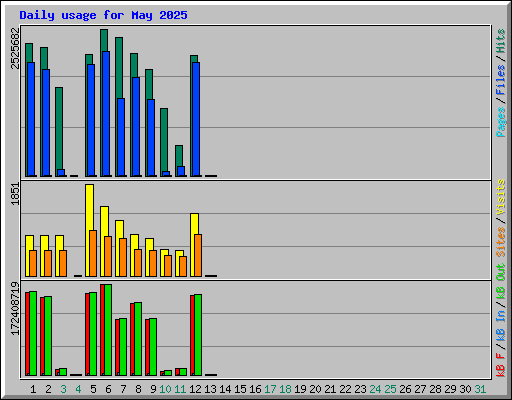Image resolution: width=512 pixels, height=400 pixels.
Task: Click day 16 on the date axis
Action: pos(255,389)
